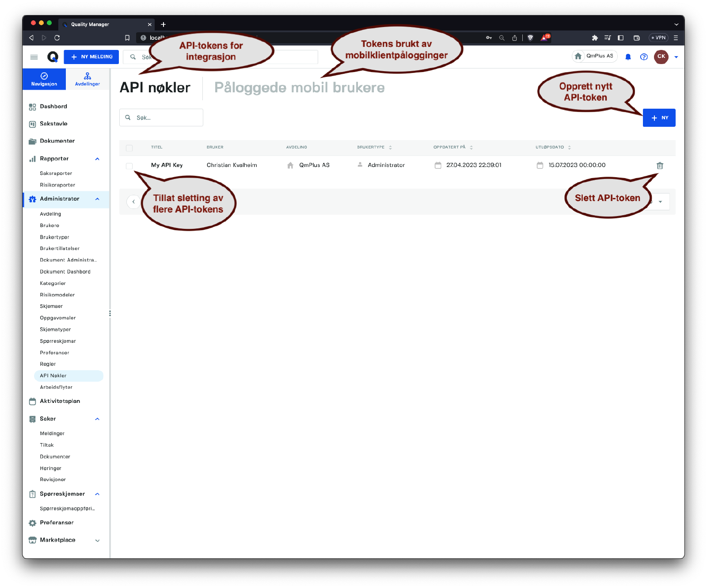Viewport: 707px width, 588px height.
Task: Click the Quality Manager logo
Action: tap(53, 57)
